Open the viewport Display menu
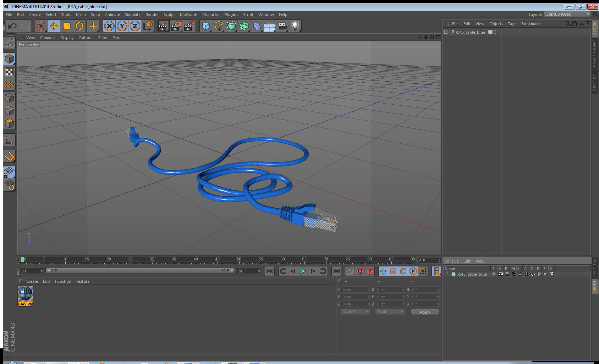The height and width of the screenshot is (364, 599). (67, 38)
